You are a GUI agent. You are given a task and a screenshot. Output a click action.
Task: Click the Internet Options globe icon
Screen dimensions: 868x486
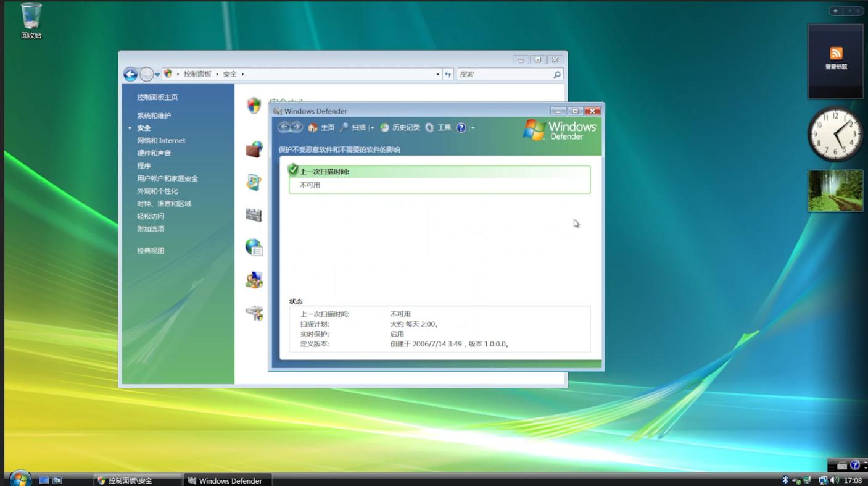tap(254, 248)
